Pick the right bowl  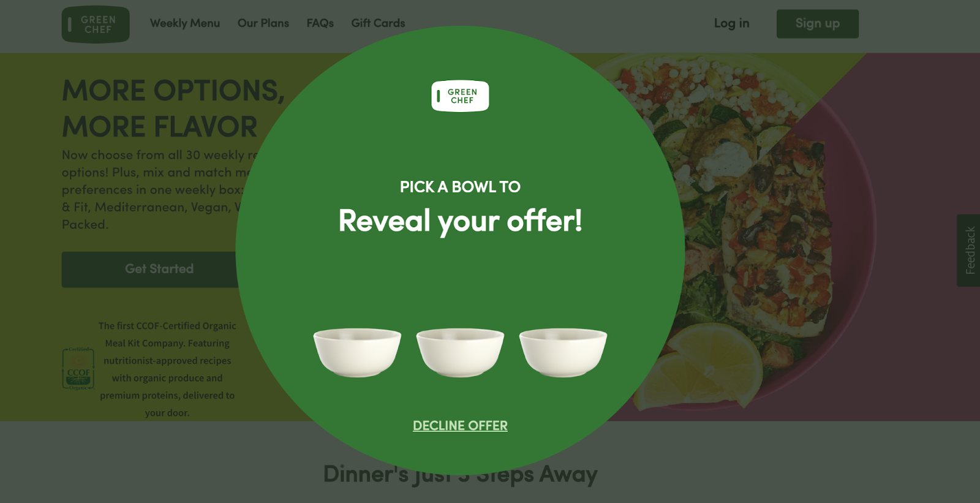(x=563, y=352)
